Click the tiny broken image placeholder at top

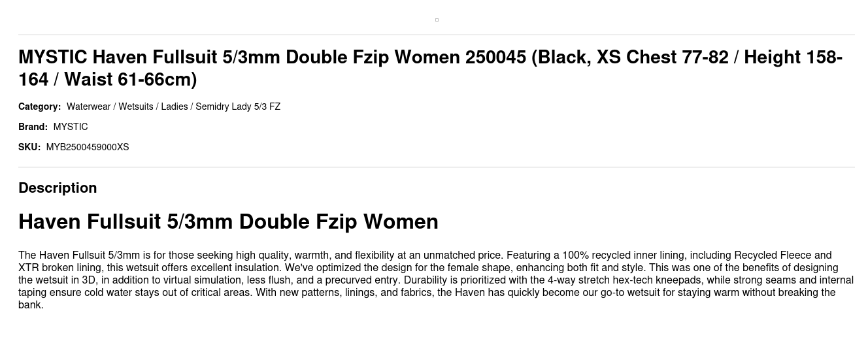[437, 20]
